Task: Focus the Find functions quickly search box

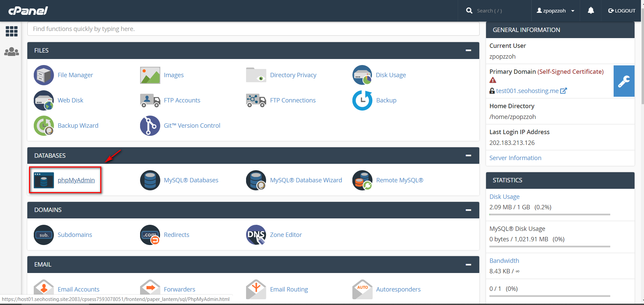Action: click(253, 29)
